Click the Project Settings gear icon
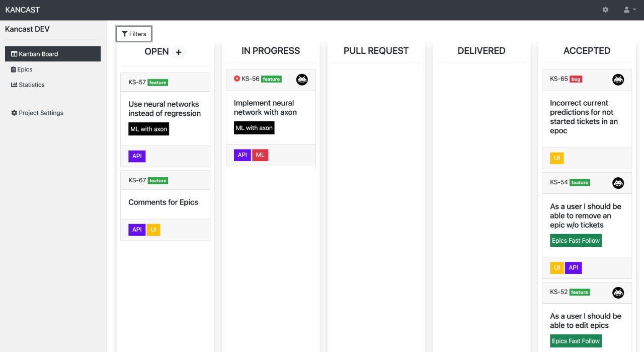Viewport: 644px width, 352px height. point(14,113)
